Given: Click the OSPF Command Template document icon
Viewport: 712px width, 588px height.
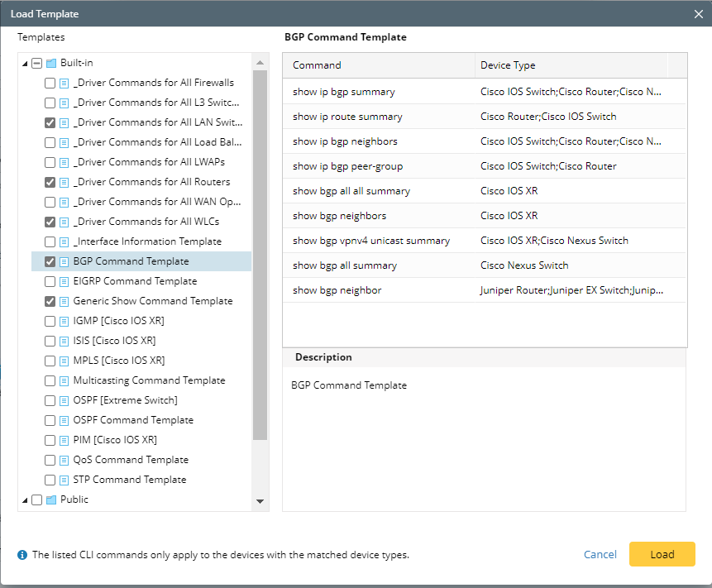Looking at the screenshot, I should [64, 420].
